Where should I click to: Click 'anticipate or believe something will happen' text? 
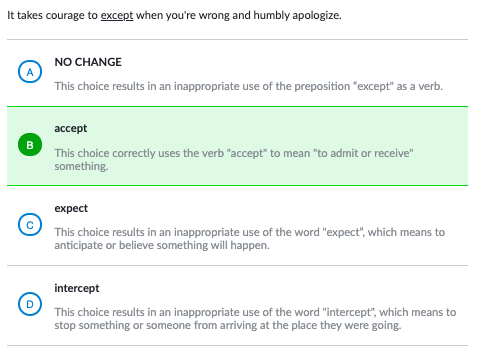(x=162, y=245)
